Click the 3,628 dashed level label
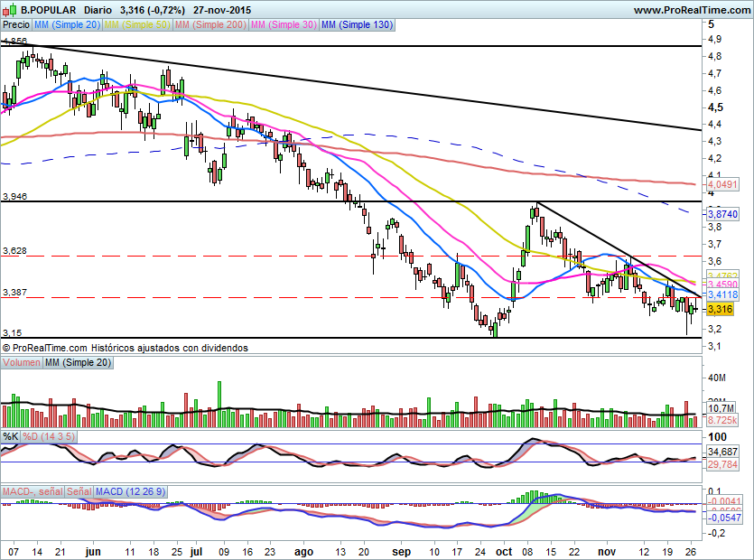This screenshot has height=560, width=754. (15, 251)
